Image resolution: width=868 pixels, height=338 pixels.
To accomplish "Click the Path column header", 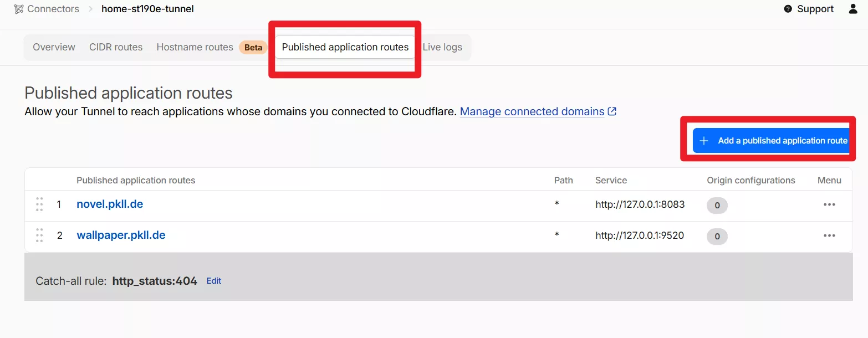I will [x=564, y=180].
